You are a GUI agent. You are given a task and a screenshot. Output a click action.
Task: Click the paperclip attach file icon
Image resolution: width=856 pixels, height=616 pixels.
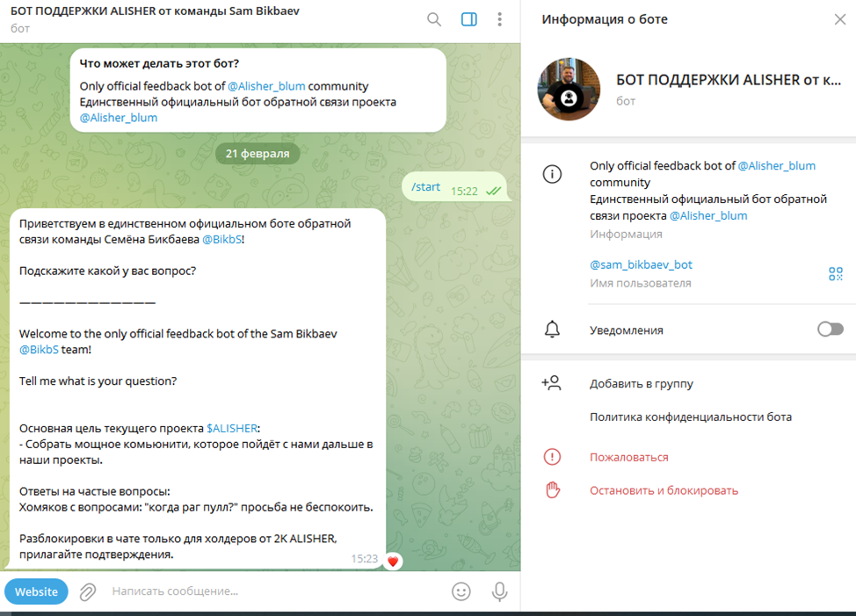point(88,591)
